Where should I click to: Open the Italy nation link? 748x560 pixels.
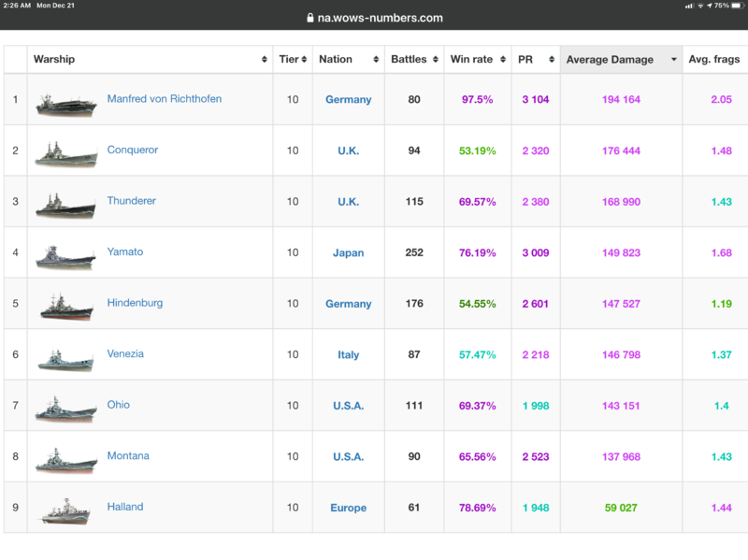click(348, 355)
